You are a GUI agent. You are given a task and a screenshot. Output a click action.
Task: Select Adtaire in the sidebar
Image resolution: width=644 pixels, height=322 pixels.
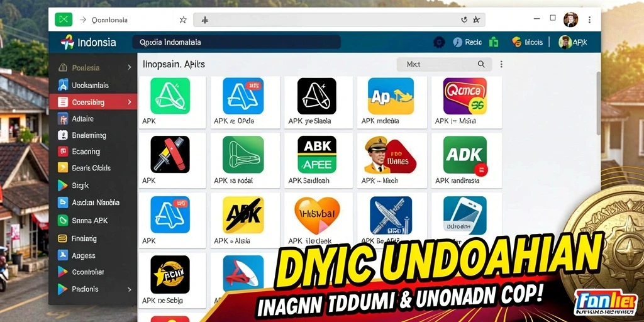(x=93, y=119)
